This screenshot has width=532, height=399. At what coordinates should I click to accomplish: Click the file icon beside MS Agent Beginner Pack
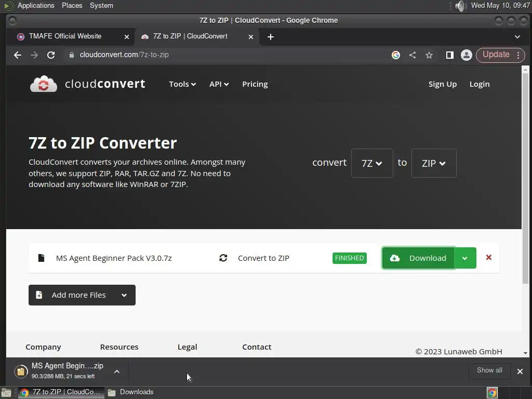tap(41, 258)
